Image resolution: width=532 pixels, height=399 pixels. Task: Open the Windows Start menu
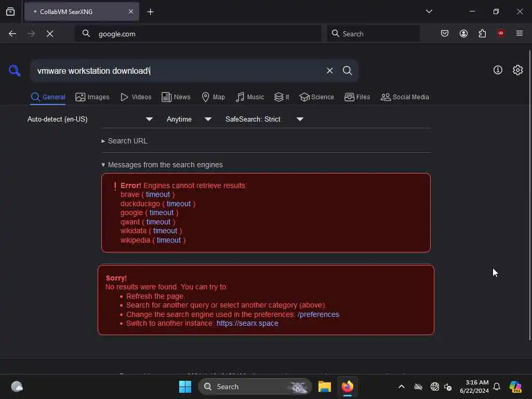185,387
